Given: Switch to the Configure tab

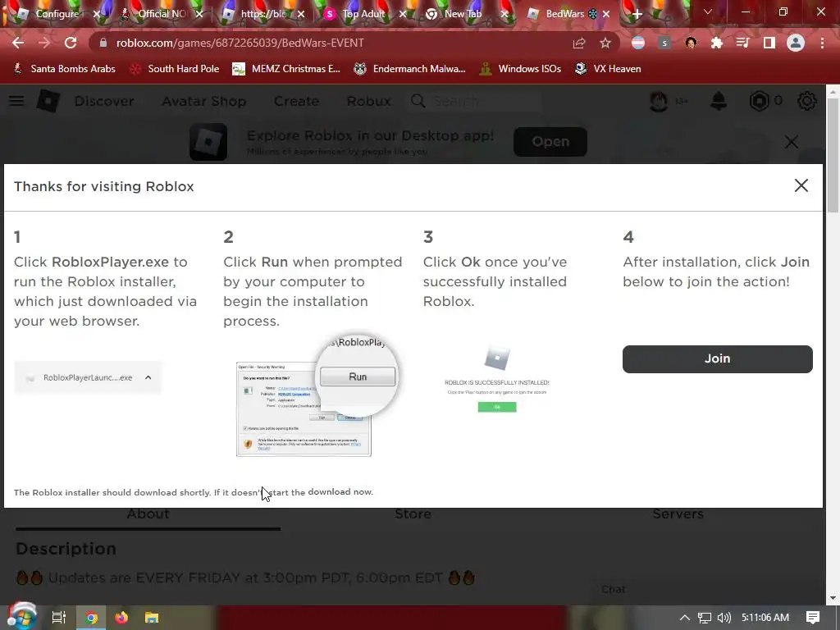Looking at the screenshot, I should [x=57, y=14].
